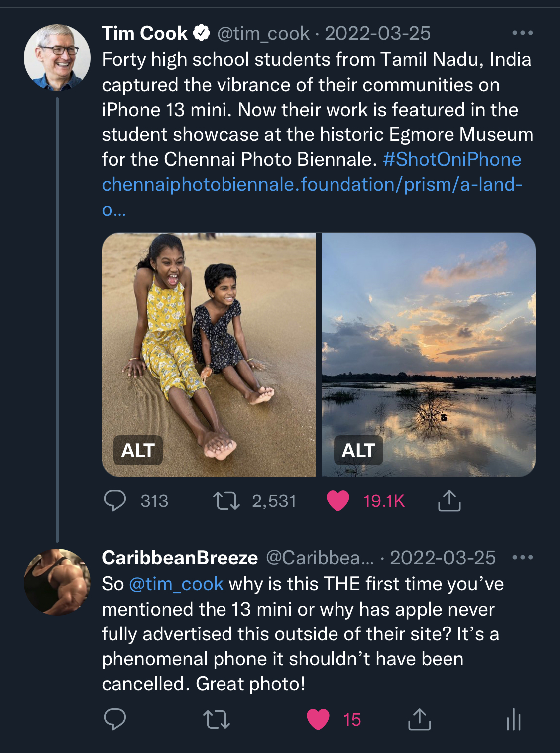Show ALT text for the beach photo
Viewport: 560px width, 753px height.
pyautogui.click(x=138, y=450)
